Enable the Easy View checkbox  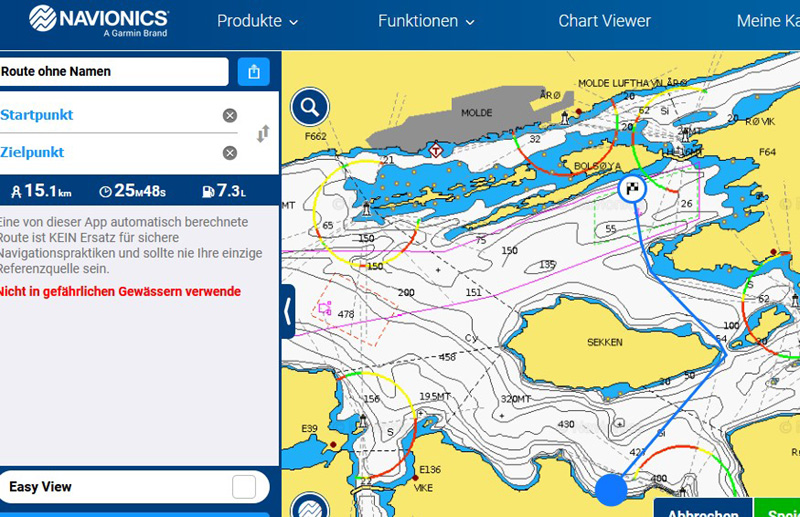pyautogui.click(x=244, y=487)
